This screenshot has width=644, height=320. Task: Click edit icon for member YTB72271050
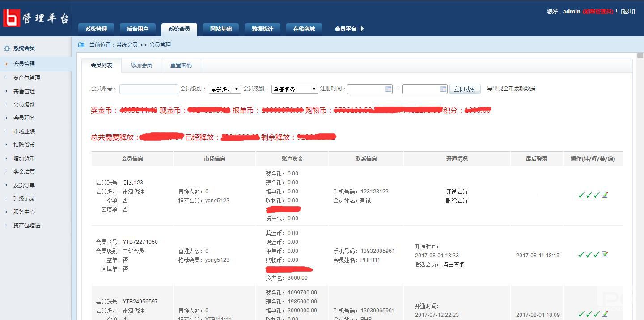pos(605,255)
